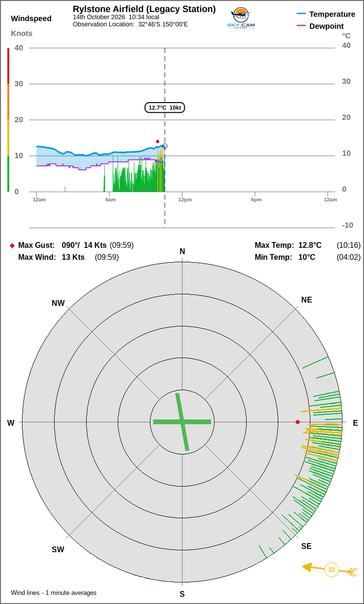Click the 6am time axis label
The image size is (364, 604).
pyautogui.click(x=111, y=199)
